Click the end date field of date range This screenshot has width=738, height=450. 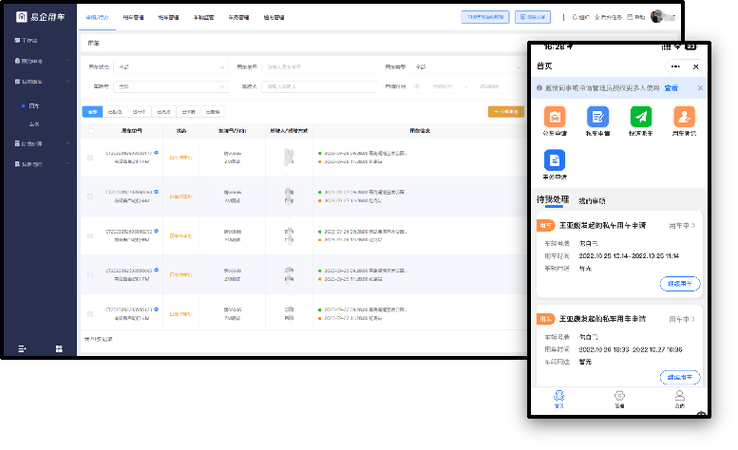tap(489, 87)
